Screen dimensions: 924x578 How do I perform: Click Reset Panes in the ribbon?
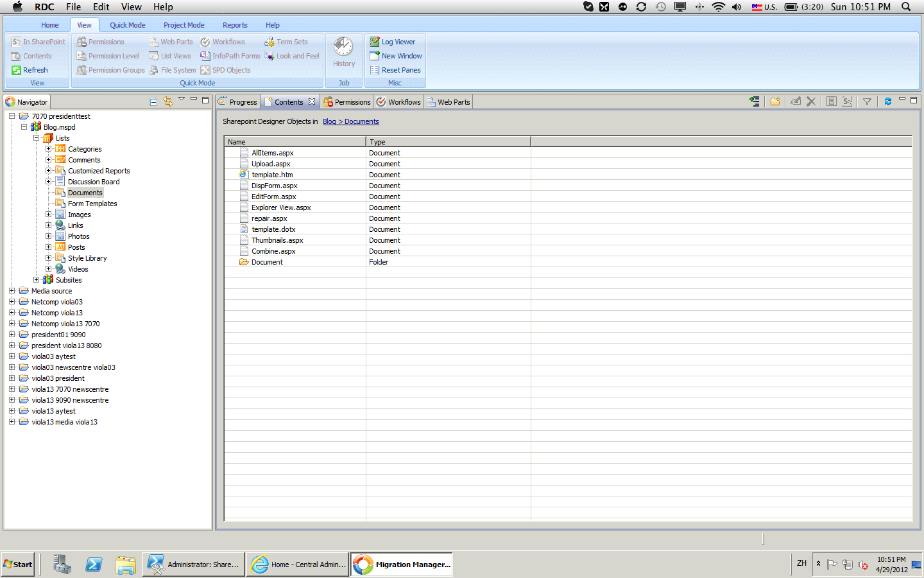coord(395,70)
